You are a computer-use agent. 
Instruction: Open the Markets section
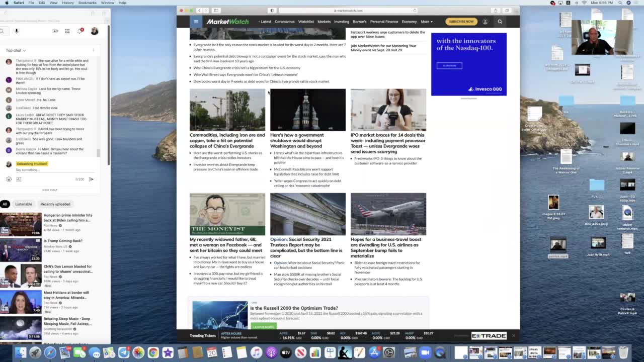(324, 22)
